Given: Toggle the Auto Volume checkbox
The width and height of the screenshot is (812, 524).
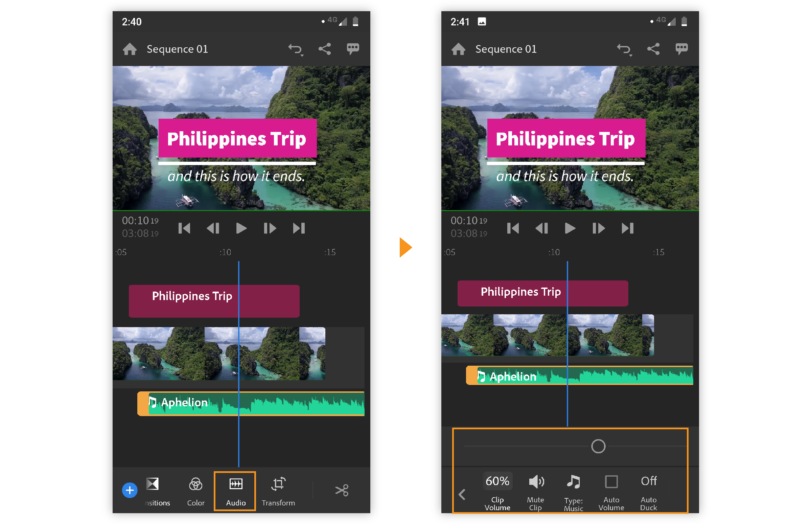Looking at the screenshot, I should point(611,482).
